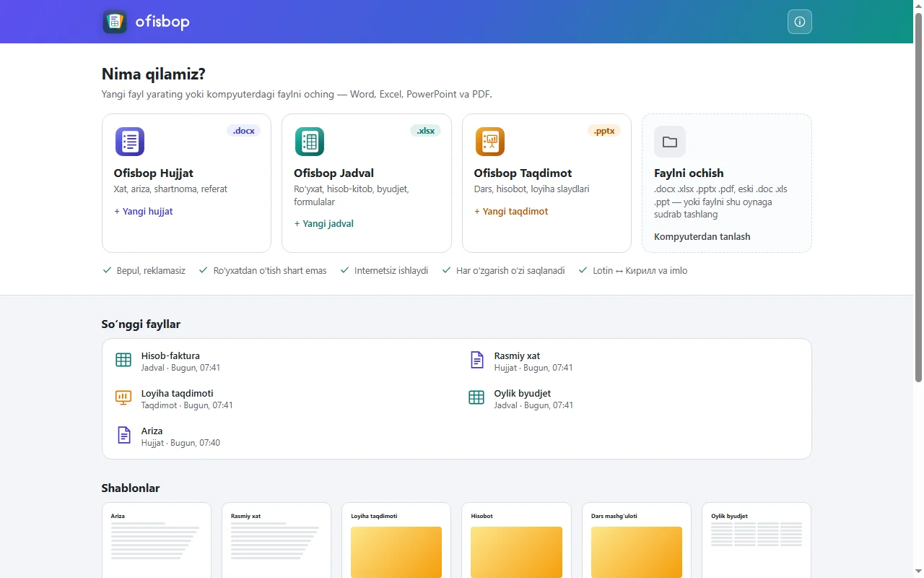
Task: Create a new document with Yangi hujjat
Action: (x=144, y=212)
